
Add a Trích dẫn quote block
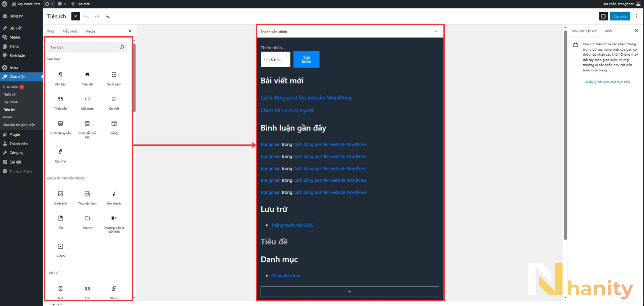(60, 103)
